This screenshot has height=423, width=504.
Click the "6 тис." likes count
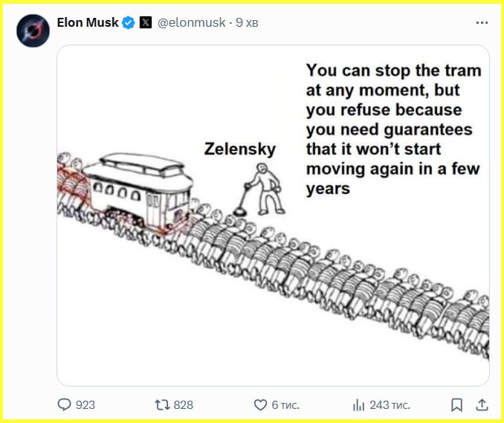pyautogui.click(x=285, y=404)
